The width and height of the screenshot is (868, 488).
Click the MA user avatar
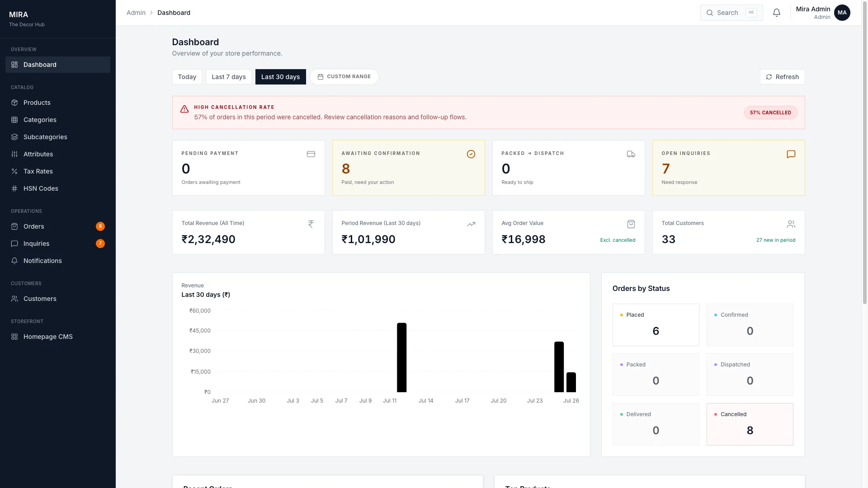[842, 13]
